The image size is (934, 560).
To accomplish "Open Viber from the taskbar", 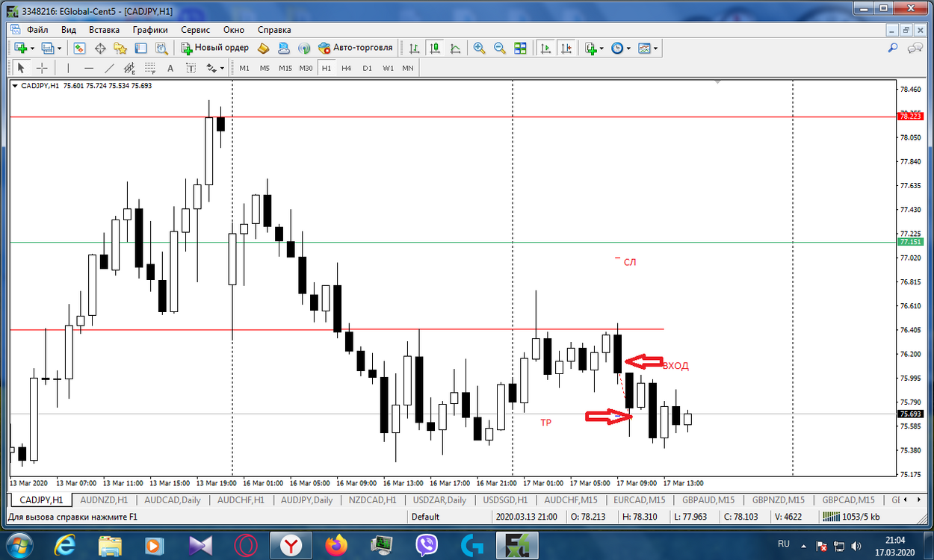I will tap(427, 546).
